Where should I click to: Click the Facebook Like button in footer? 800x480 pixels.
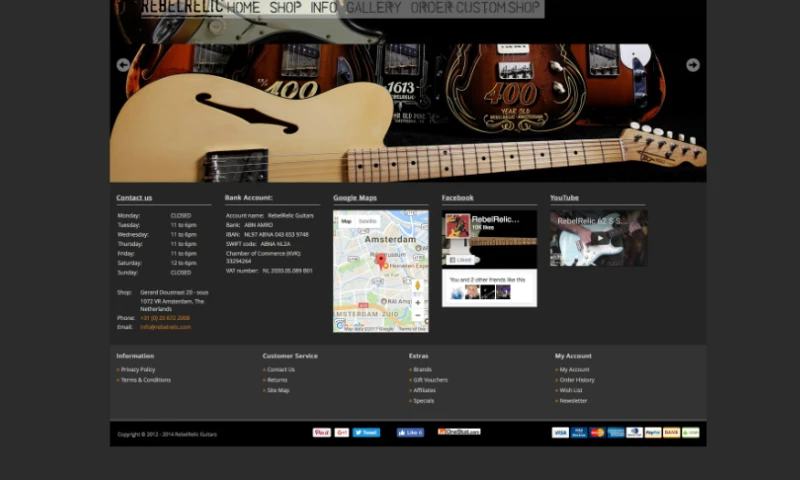point(410,433)
